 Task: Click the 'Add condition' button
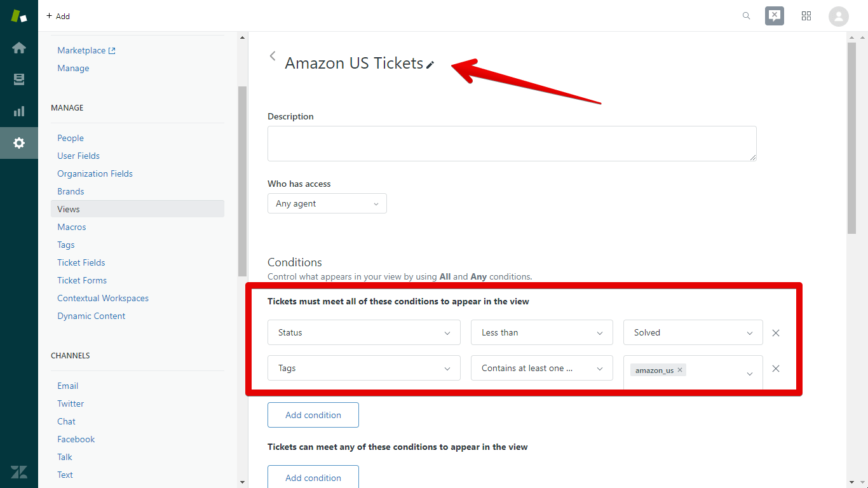[x=313, y=414]
